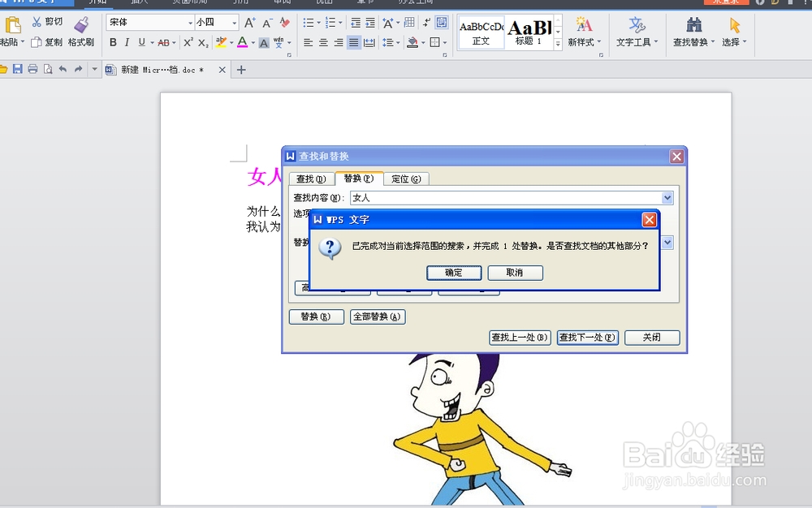Open the 小四 font size dropdown

(235, 23)
